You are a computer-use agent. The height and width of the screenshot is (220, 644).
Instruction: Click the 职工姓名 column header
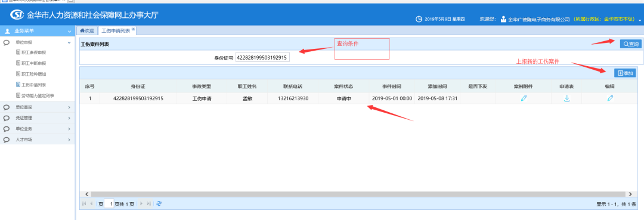pyautogui.click(x=247, y=86)
